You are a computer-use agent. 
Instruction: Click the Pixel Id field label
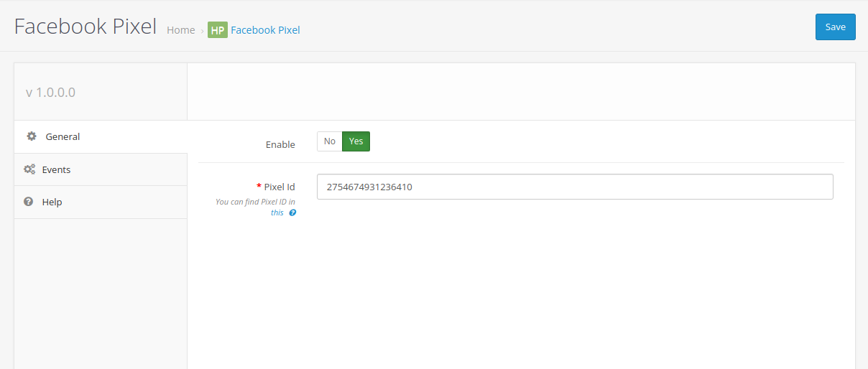click(279, 187)
